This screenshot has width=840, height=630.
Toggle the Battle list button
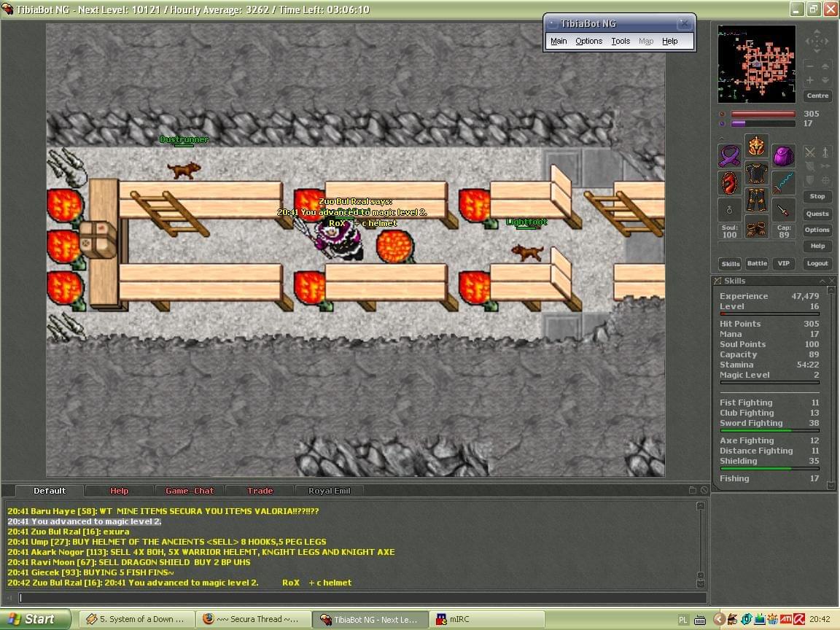coord(757,263)
